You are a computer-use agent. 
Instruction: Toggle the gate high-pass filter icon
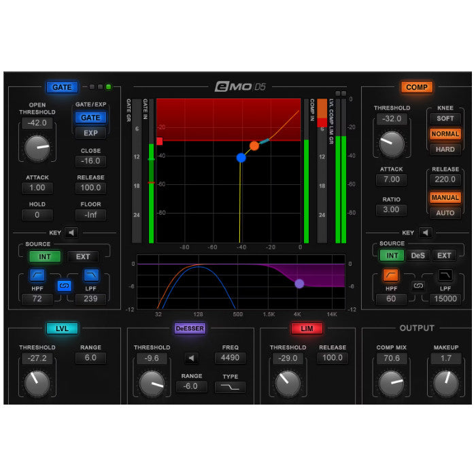pyautogui.click(x=37, y=275)
